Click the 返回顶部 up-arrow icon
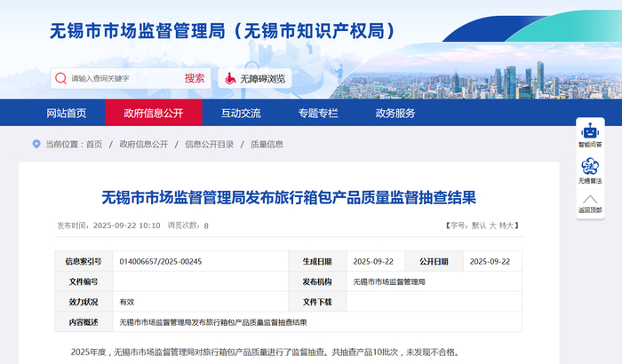622x364 pixels. click(x=590, y=199)
